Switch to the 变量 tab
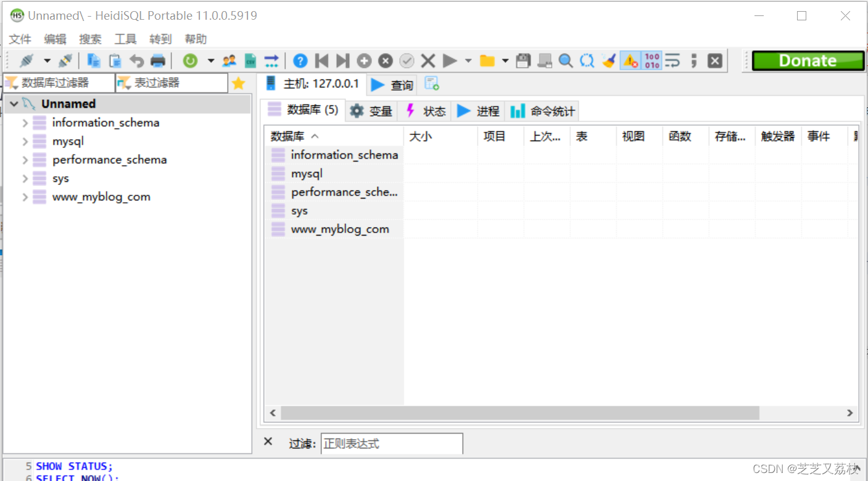 371,111
